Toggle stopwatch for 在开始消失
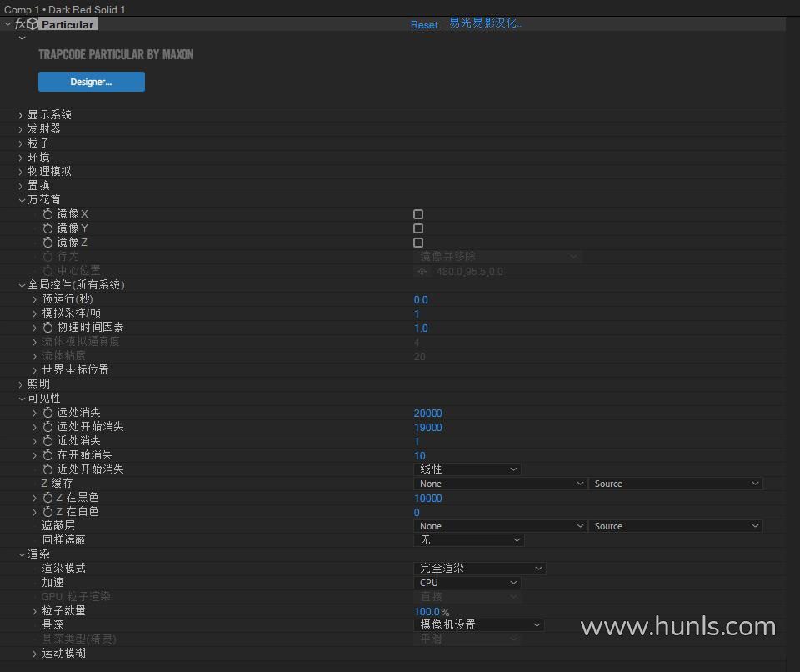Viewport: 800px width, 672px height. pos(47,455)
